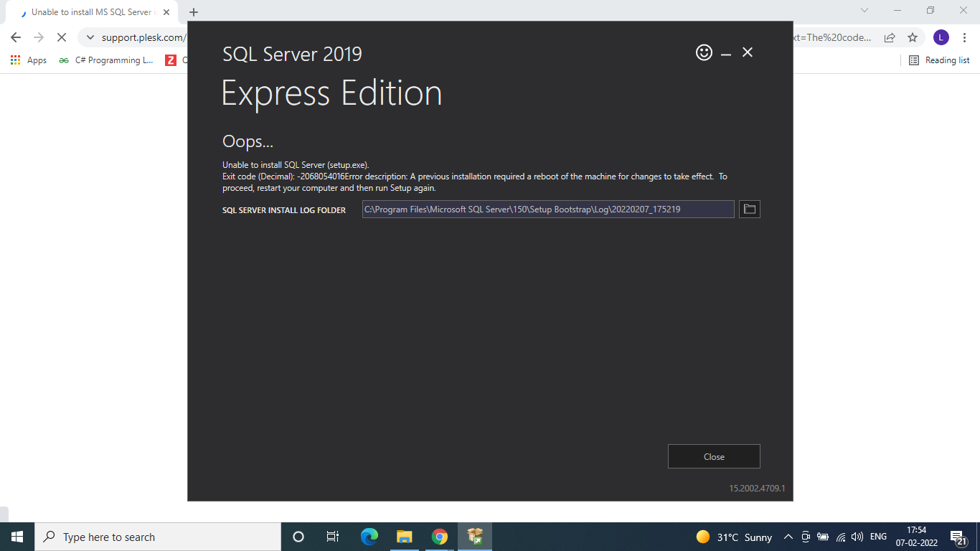Minimize the SQL Server installer window
980x551 pixels.
click(x=726, y=53)
